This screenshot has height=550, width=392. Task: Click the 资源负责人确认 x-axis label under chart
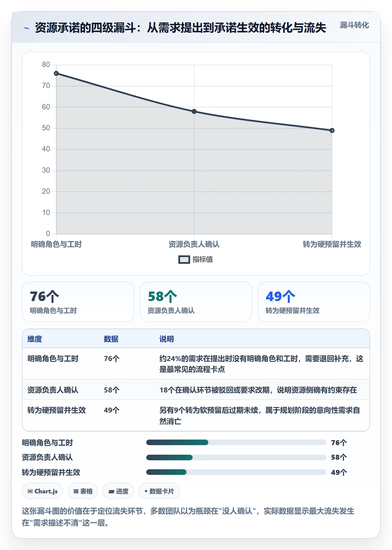click(x=194, y=244)
